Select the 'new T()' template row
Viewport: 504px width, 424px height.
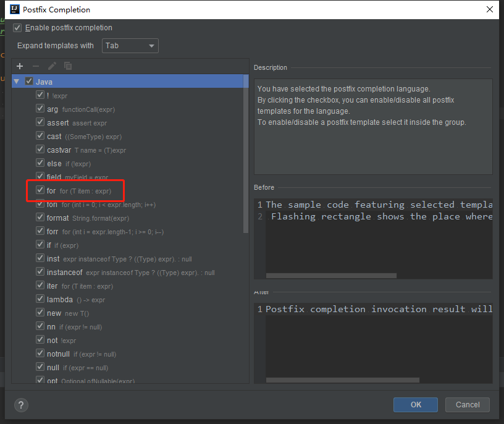pos(128,313)
